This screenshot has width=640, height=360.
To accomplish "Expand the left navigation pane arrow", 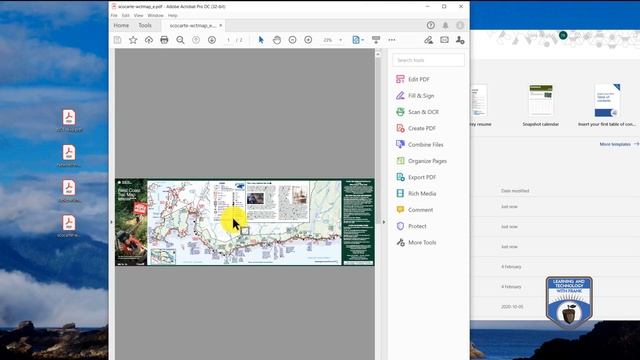I will 111,222.
